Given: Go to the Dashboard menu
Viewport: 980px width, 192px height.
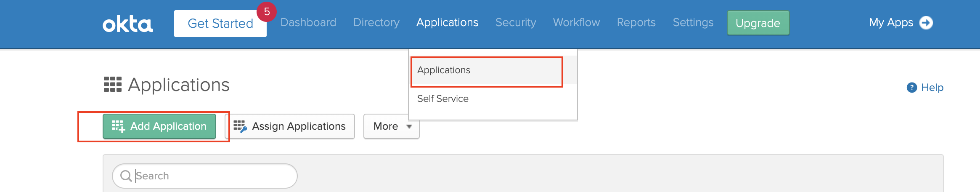Looking at the screenshot, I should point(308,22).
